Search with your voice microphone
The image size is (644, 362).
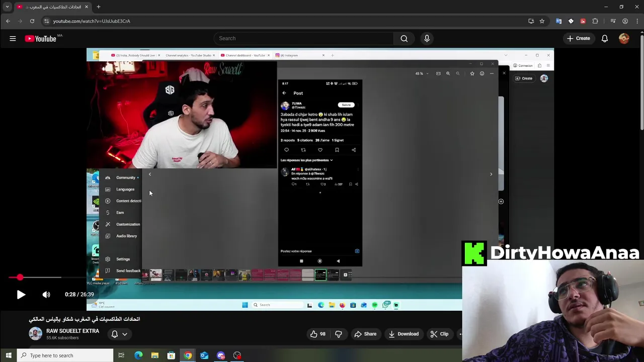click(x=427, y=38)
